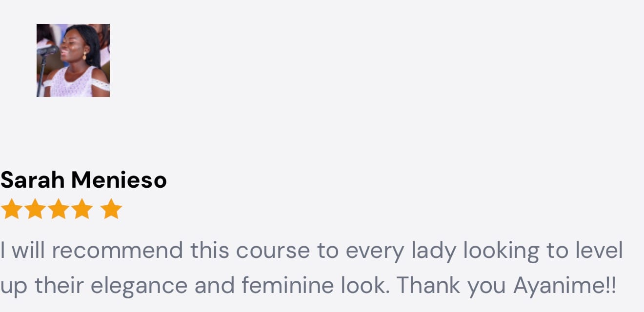Click the first name "Sarah"

pos(32,180)
